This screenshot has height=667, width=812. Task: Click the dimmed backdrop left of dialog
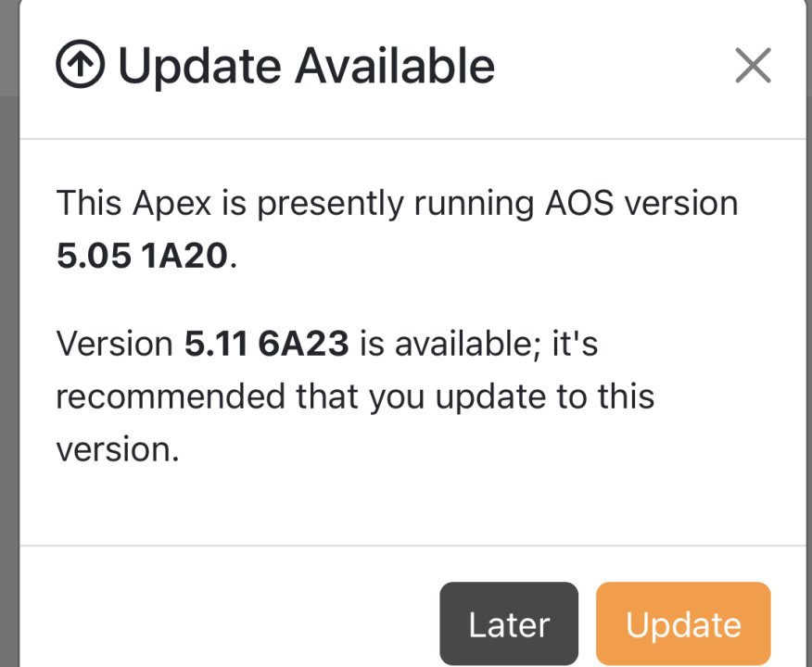click(x=9, y=362)
